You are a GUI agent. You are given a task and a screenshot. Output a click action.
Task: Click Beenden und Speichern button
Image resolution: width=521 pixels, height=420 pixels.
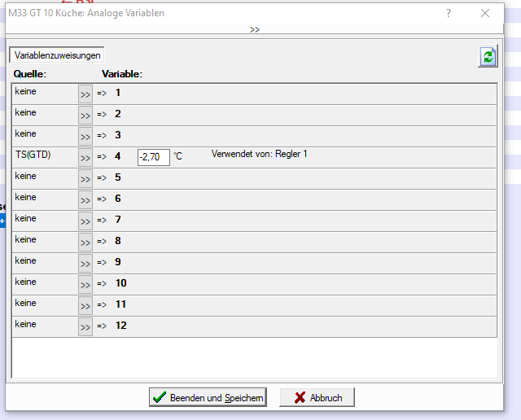point(208,397)
